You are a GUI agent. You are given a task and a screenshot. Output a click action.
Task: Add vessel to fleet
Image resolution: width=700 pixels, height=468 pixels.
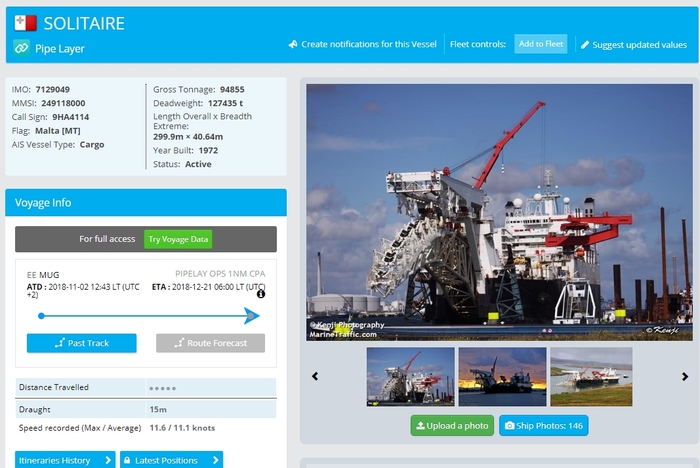click(x=540, y=44)
